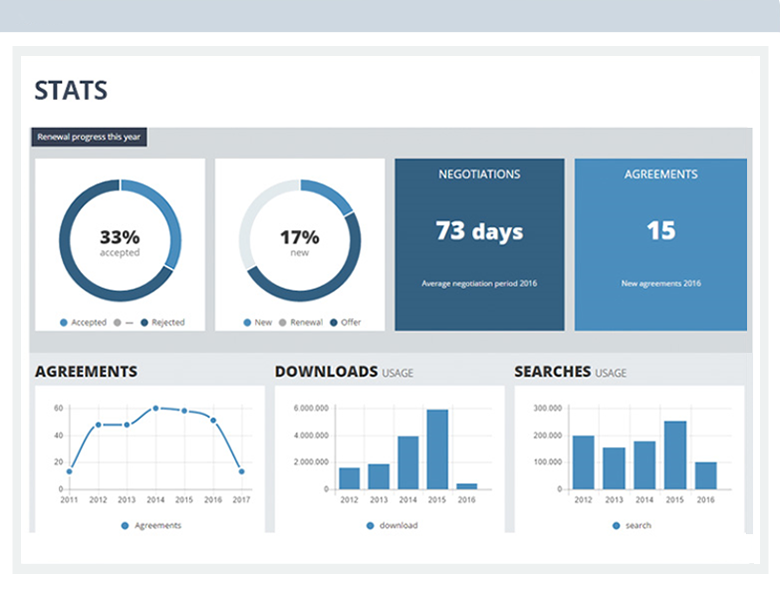
Task: Toggle the dash legend item with grey dot
Action: 123,322
